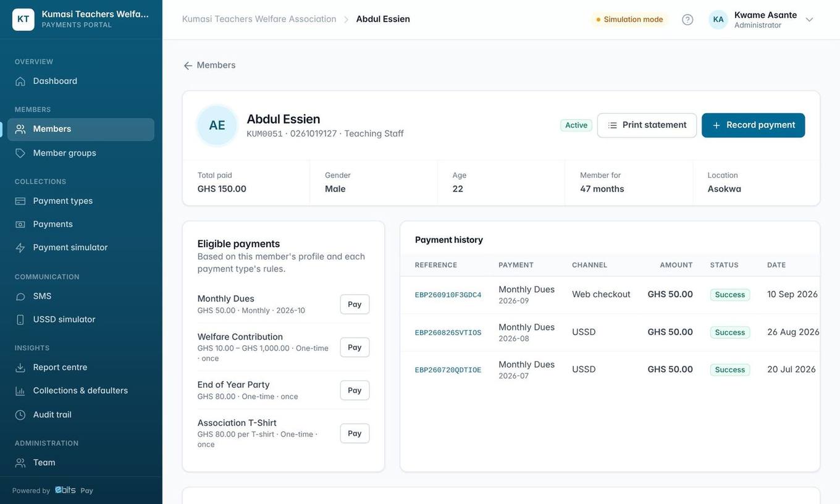Click the 26 Aug 2026 date cell

793,332
